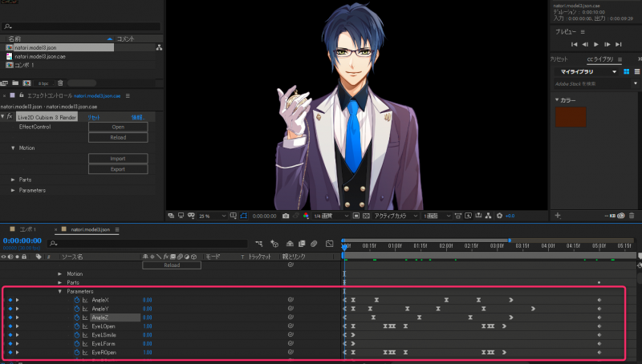This screenshot has height=364, width=642.
Task: Click the pick whip icon for EyeLSmile
Action: click(x=291, y=334)
